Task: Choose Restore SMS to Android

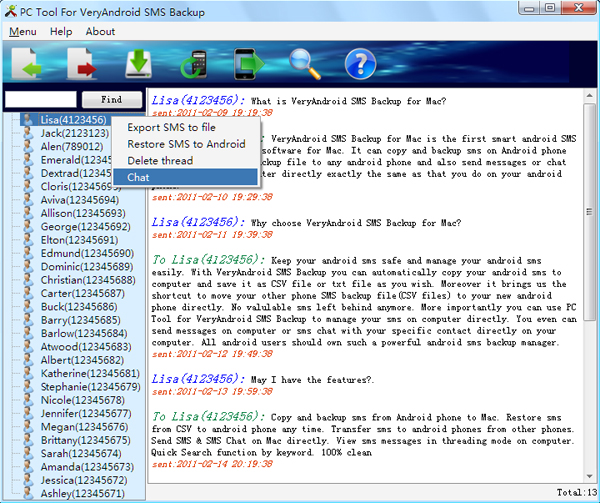Action: point(186,144)
